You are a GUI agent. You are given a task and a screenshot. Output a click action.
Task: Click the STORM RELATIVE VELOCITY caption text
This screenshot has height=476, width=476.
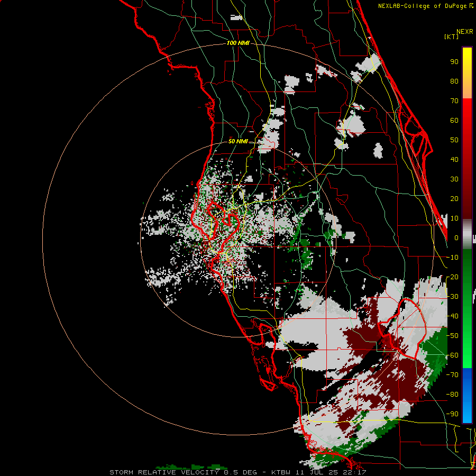[x=164, y=472]
